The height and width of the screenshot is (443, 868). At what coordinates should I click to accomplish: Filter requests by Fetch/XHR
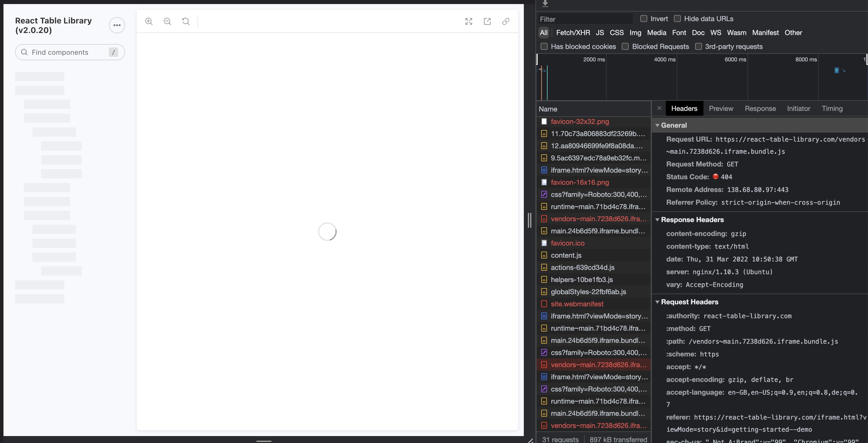click(573, 33)
